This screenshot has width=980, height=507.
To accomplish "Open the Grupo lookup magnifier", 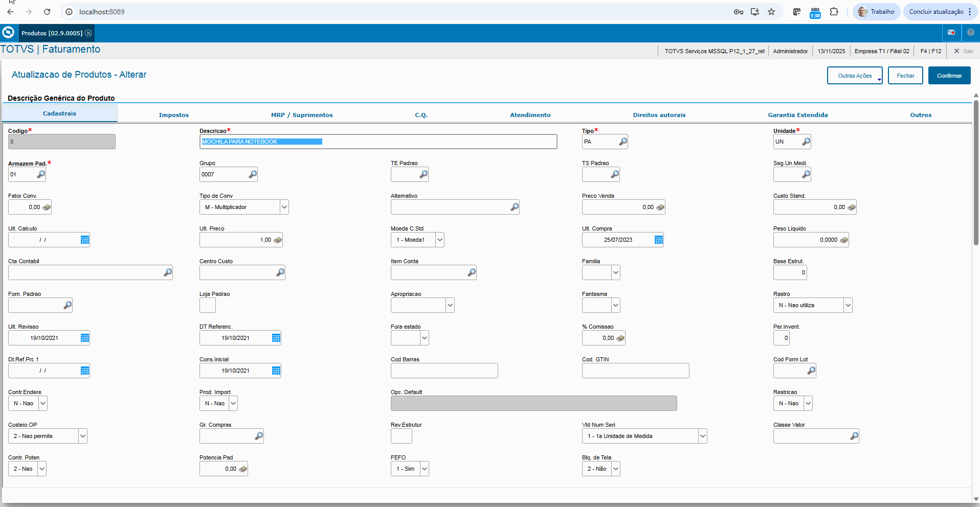I will click(x=252, y=174).
